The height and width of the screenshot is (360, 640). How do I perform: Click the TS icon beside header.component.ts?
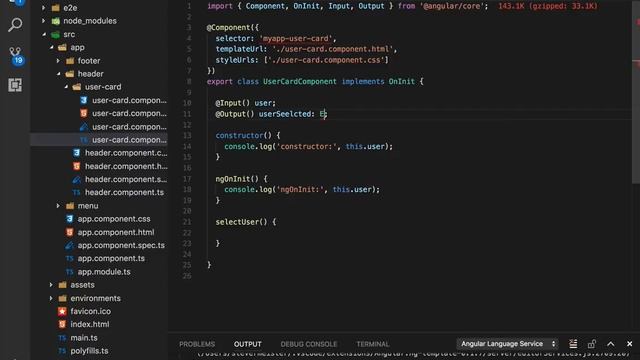coord(76,192)
